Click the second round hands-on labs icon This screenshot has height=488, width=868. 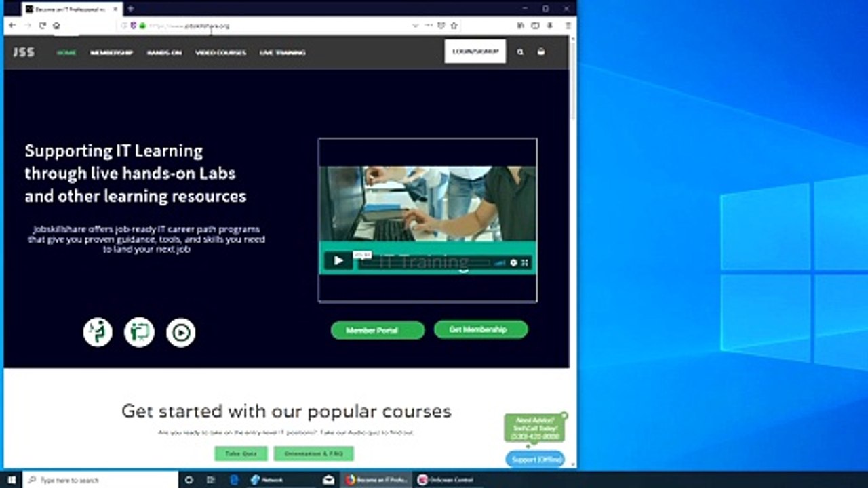(x=139, y=332)
